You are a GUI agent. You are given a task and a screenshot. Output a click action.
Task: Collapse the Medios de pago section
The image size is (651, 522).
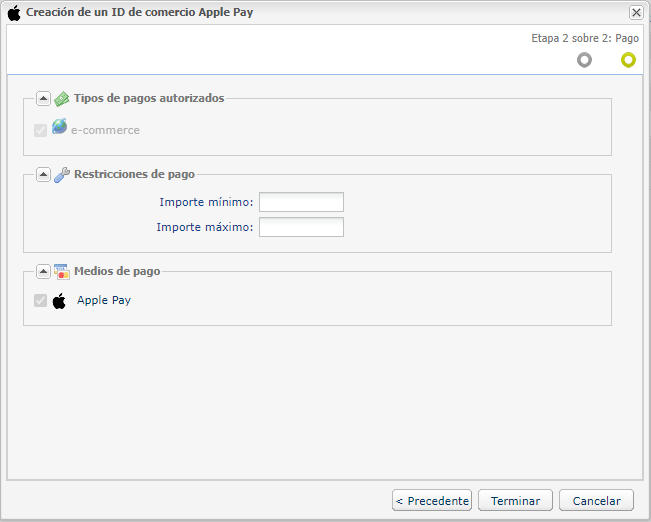[x=43, y=272]
